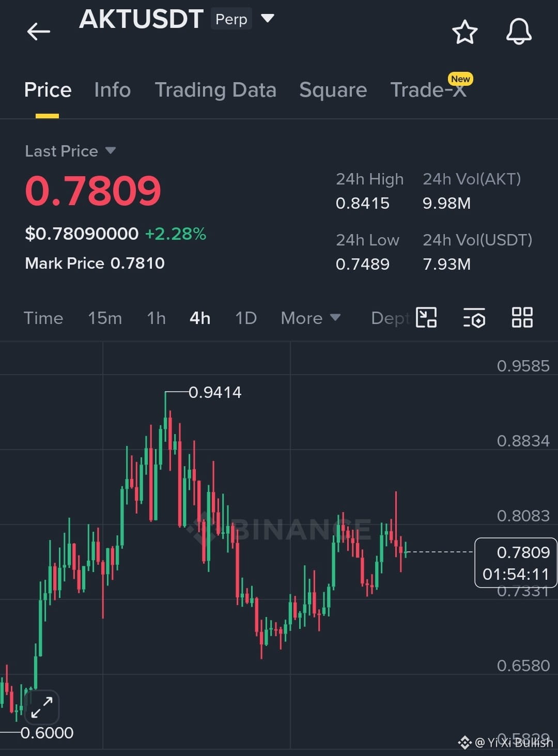Open price alert bell icon
558x756 pixels.
519,32
